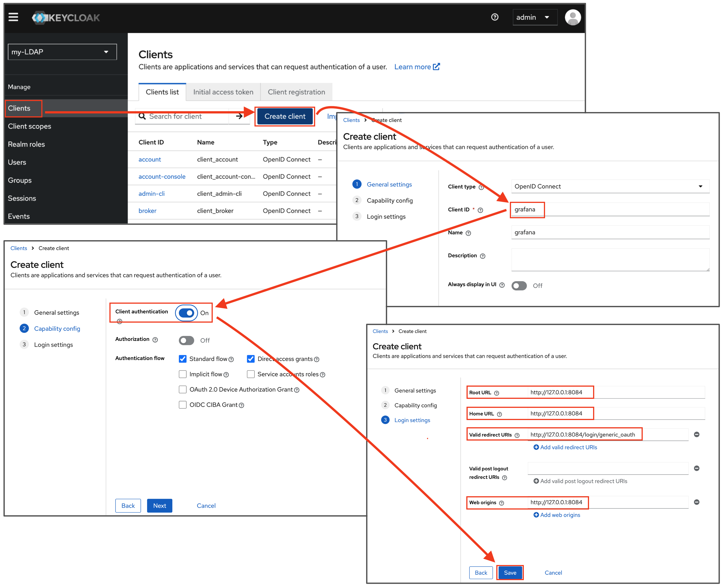Screen dimensions: 721x588
Task: Click the minus icon beside Web origins
Action: click(697, 502)
